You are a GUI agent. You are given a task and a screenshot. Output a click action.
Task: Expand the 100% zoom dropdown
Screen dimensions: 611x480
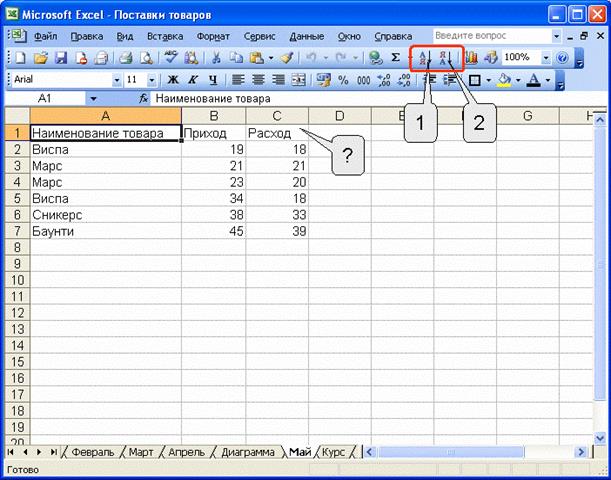pos(546,58)
